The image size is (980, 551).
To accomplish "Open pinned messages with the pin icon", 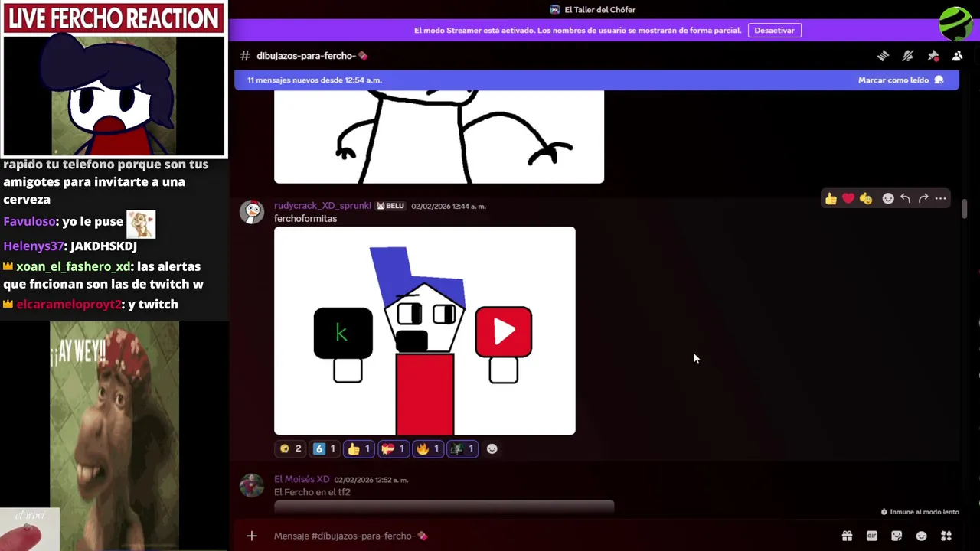I will pos(933,56).
